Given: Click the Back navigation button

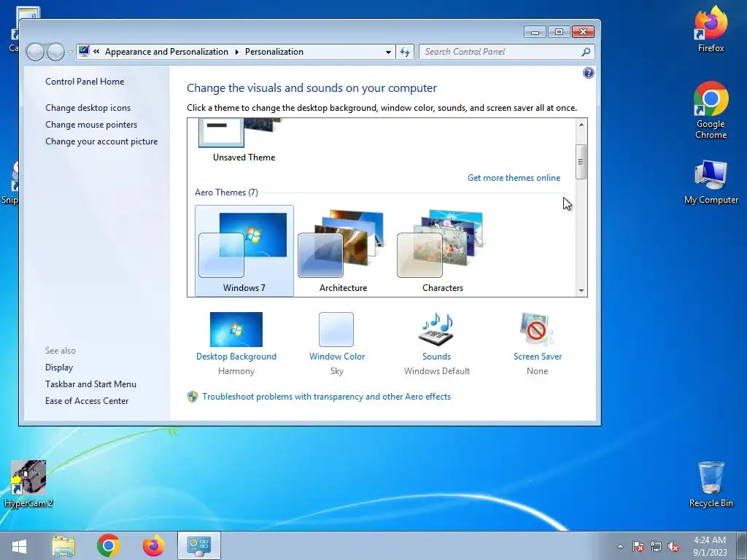Looking at the screenshot, I should (35, 52).
